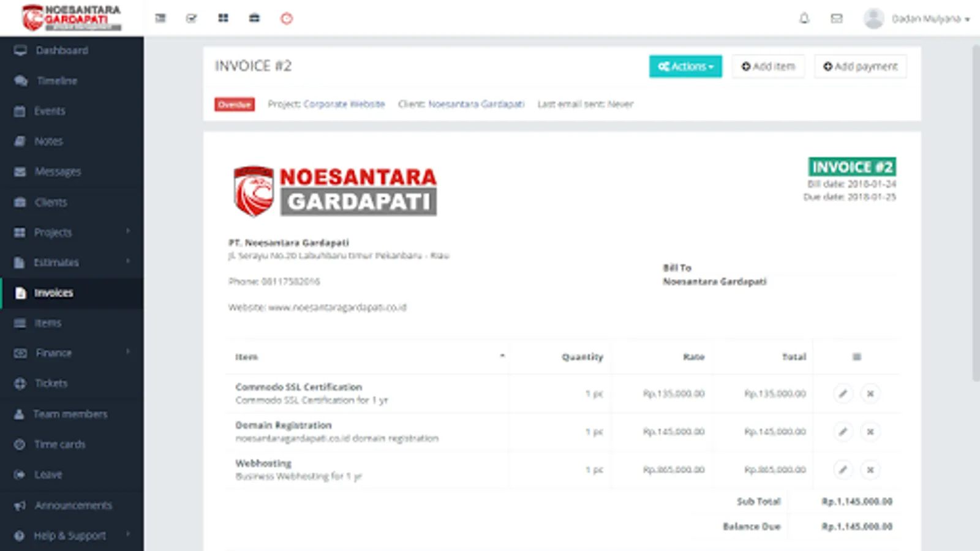This screenshot has height=551, width=980.
Task: Click the Commodo SSL Certification item name
Action: click(x=299, y=387)
